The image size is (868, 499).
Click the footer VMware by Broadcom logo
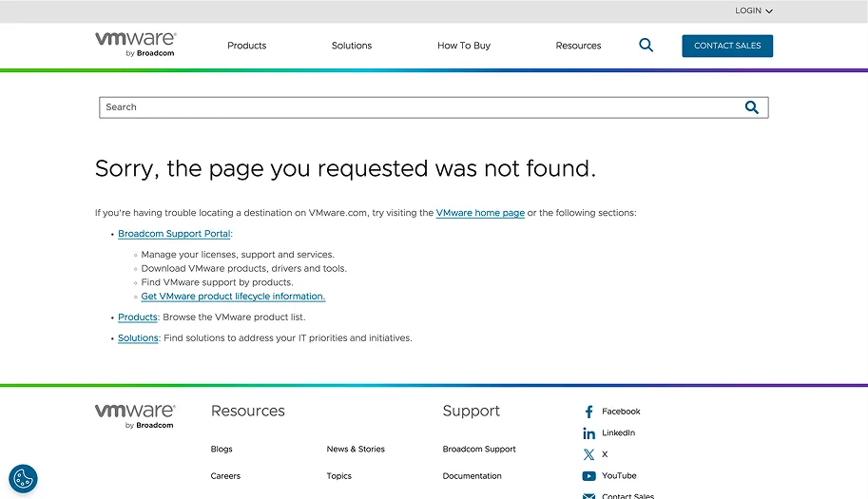135,416
